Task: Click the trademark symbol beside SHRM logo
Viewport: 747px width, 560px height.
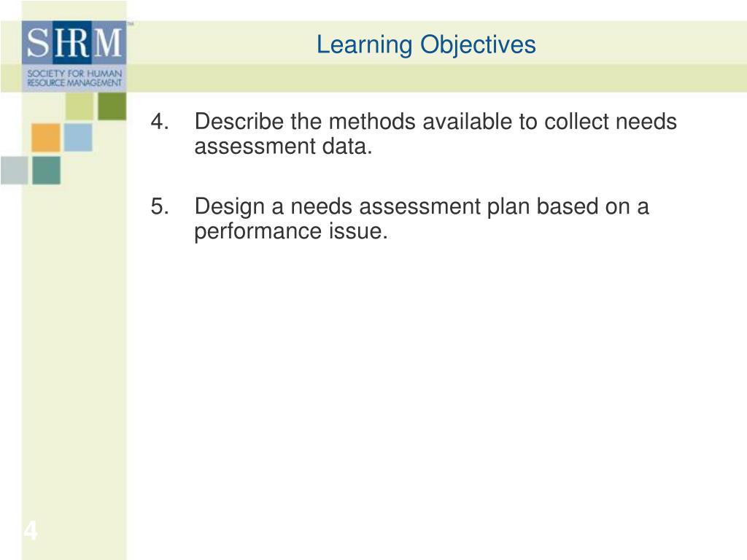Action: (x=130, y=23)
